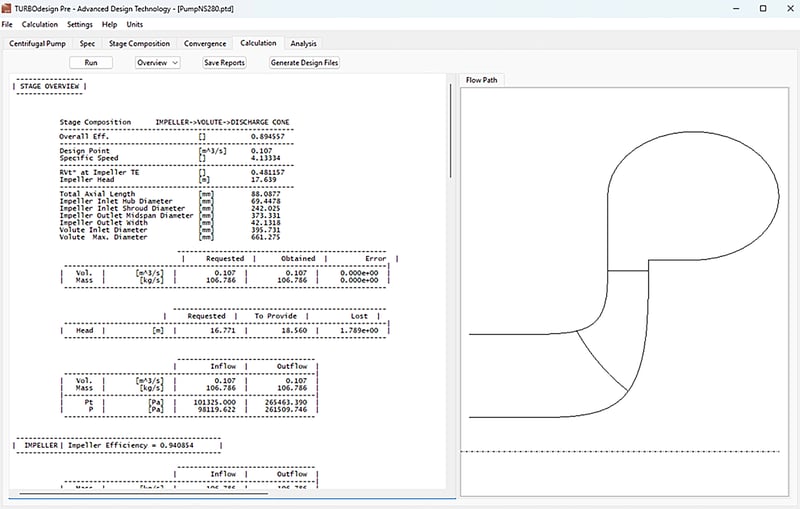Open the Convergence tab
The width and height of the screenshot is (800, 509).
206,44
